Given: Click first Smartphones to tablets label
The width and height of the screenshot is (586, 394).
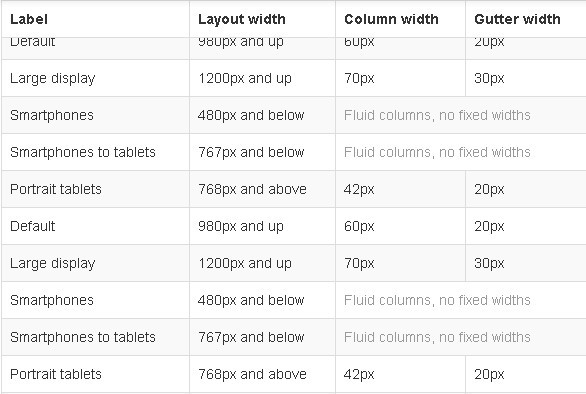Looking at the screenshot, I should (83, 152).
